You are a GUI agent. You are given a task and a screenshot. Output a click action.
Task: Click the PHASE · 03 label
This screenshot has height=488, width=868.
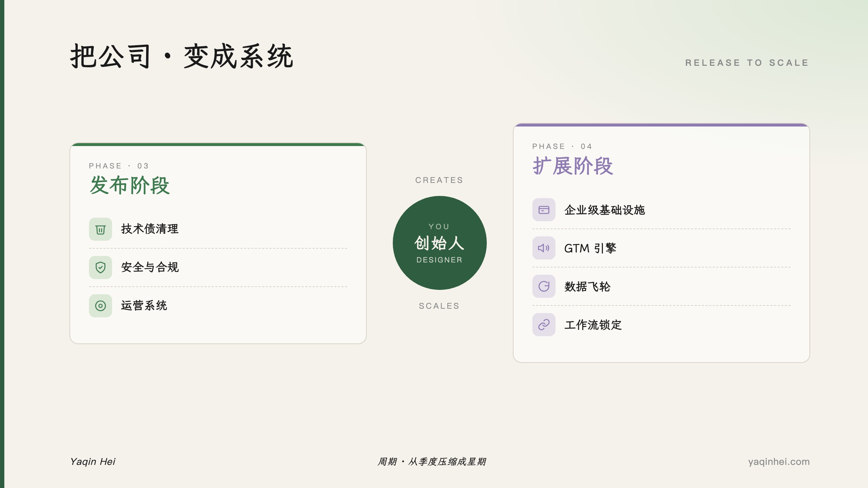click(x=119, y=166)
